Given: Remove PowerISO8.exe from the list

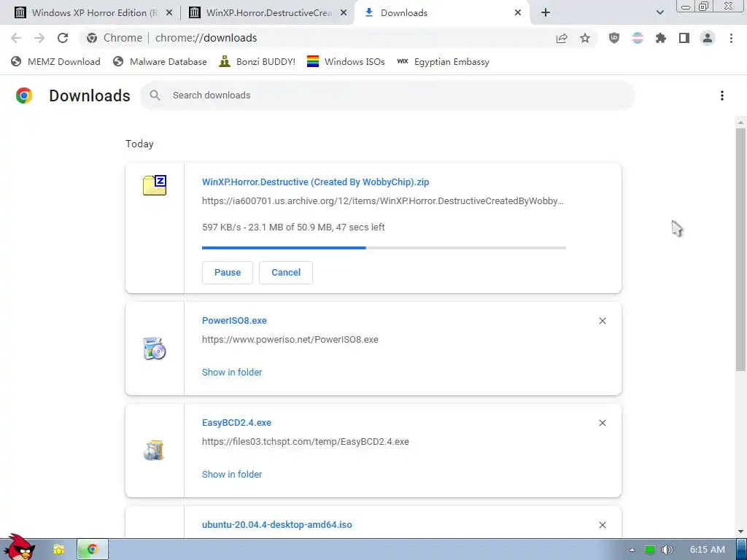Looking at the screenshot, I should (x=603, y=321).
